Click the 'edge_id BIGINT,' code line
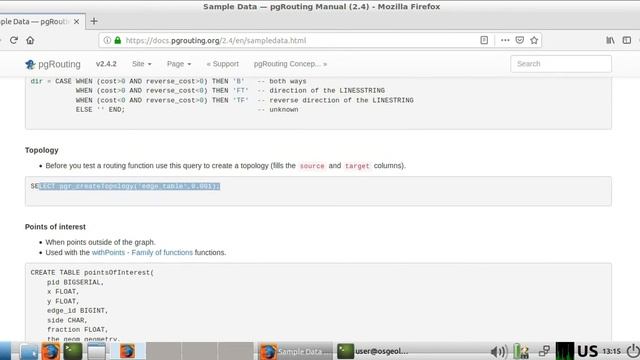 tap(78, 311)
